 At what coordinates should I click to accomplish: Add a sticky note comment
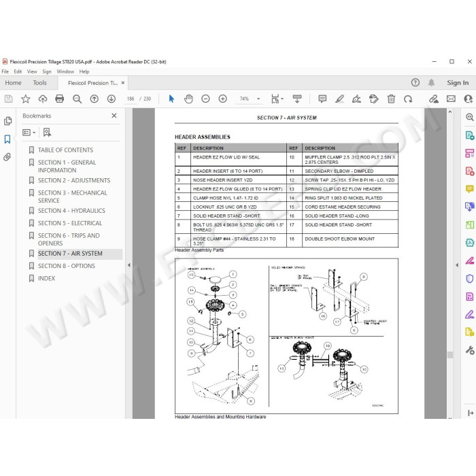pyautogui.click(x=322, y=99)
